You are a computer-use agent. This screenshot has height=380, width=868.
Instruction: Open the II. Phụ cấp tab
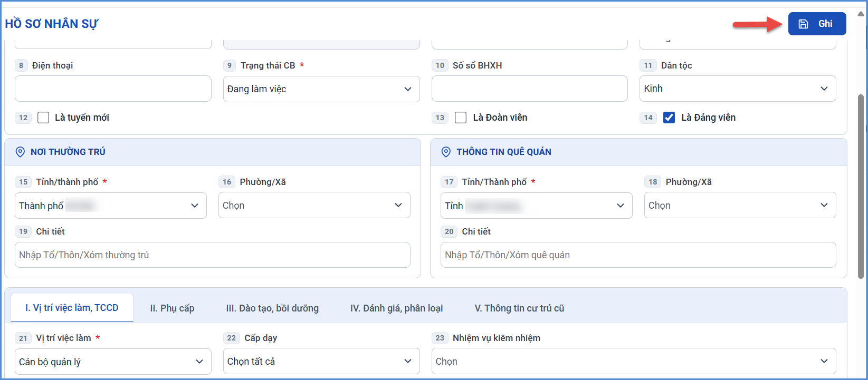pyautogui.click(x=172, y=308)
